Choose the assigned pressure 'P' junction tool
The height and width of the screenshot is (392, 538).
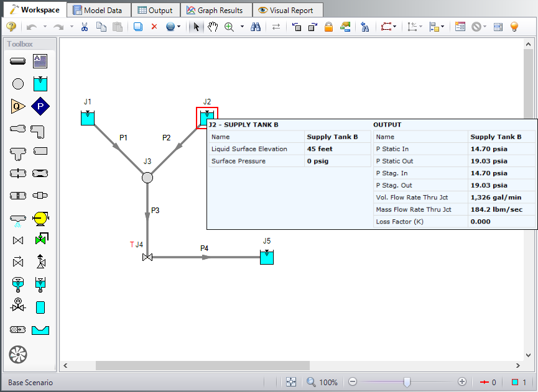[40, 106]
